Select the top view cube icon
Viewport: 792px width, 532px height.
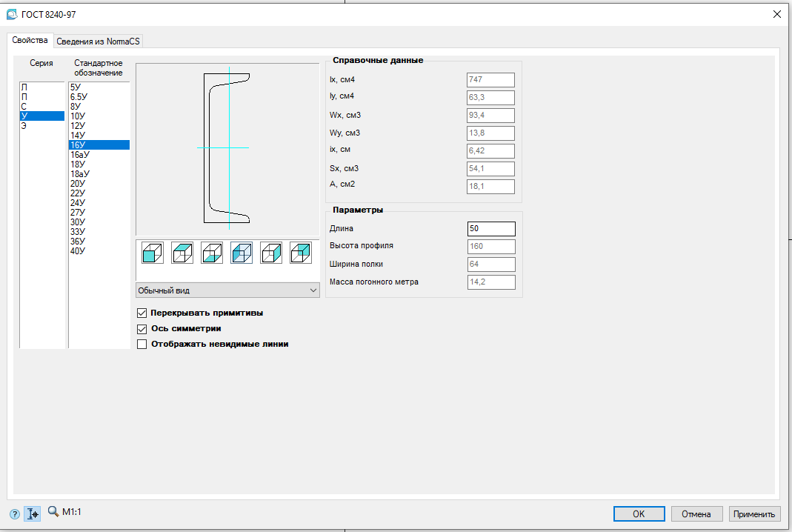point(182,253)
